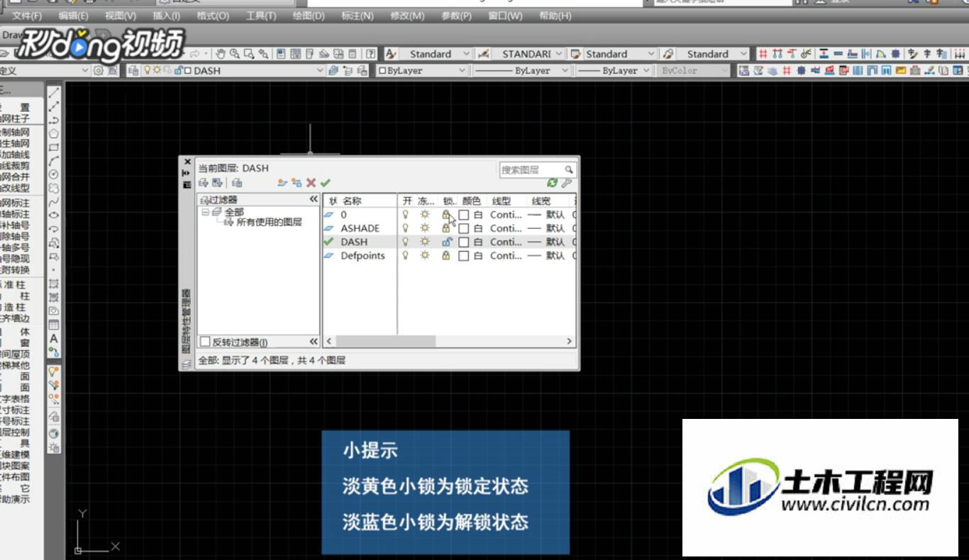
Task: Open the 视图(V) menu
Action: tap(121, 16)
